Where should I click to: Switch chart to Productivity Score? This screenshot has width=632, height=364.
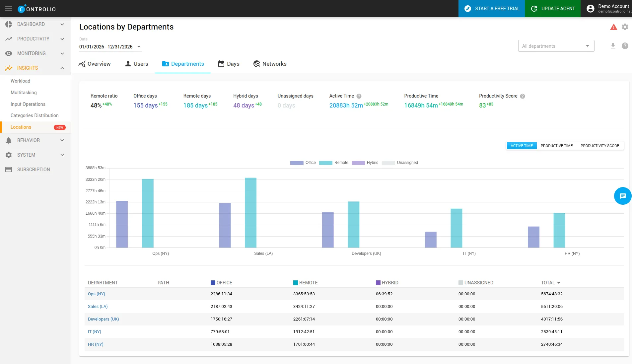(600, 146)
